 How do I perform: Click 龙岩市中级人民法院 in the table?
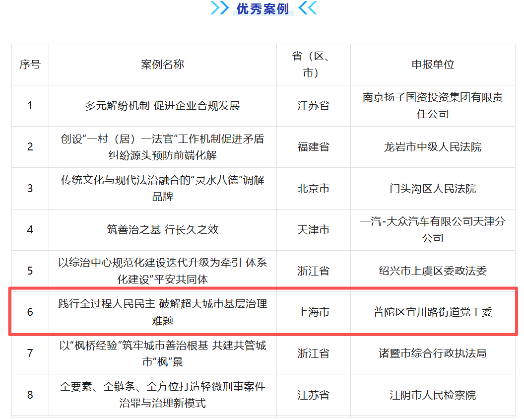(x=433, y=147)
